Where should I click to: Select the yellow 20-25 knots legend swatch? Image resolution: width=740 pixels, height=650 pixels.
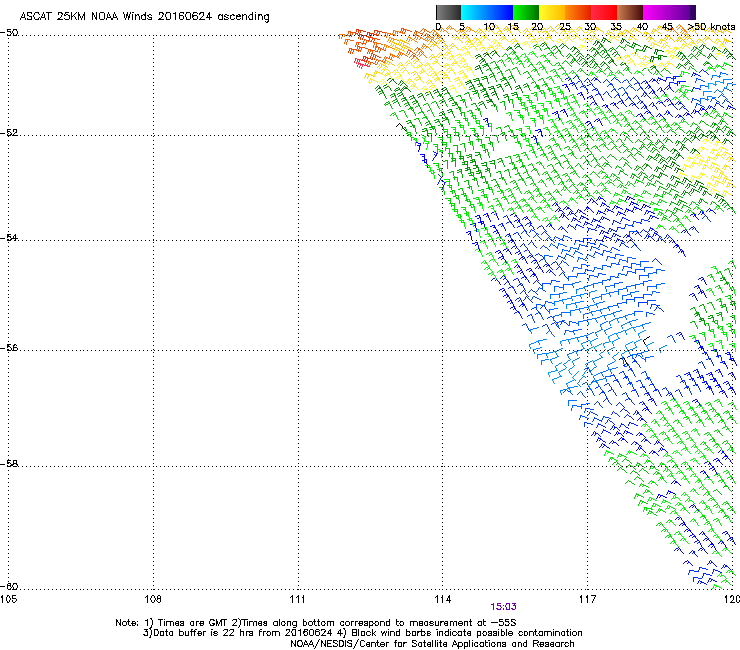552,12
